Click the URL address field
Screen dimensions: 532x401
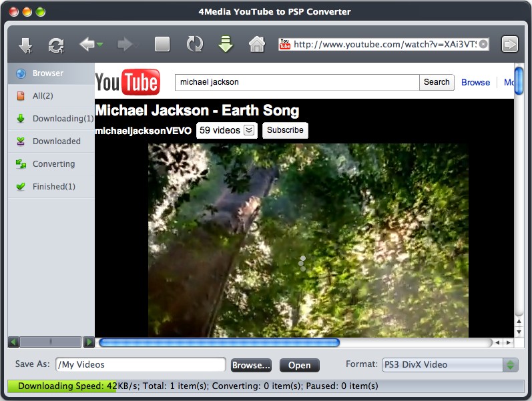coord(384,44)
